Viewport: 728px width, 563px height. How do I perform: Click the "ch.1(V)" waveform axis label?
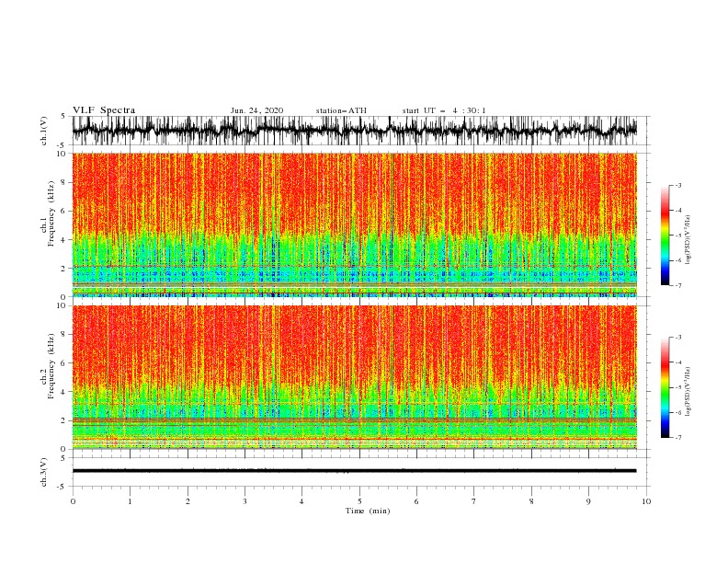pyautogui.click(x=44, y=131)
